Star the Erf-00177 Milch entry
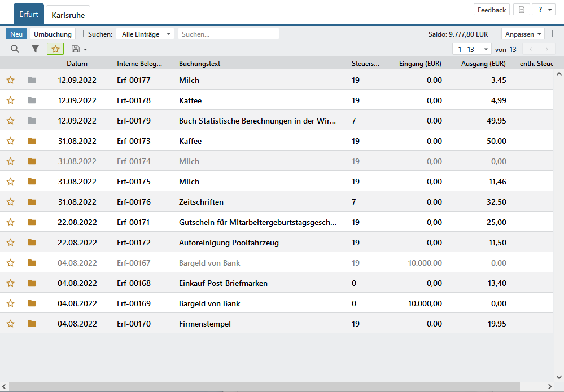The width and height of the screenshot is (564, 392). click(10, 80)
